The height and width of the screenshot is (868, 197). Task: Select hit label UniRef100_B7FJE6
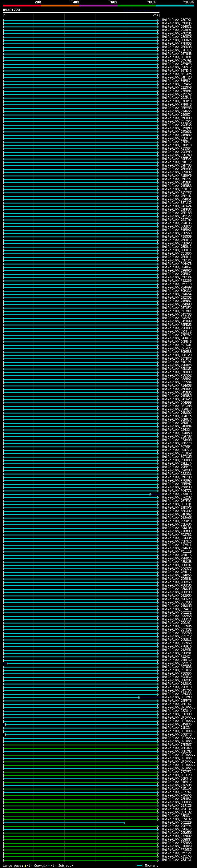pos(176,50)
